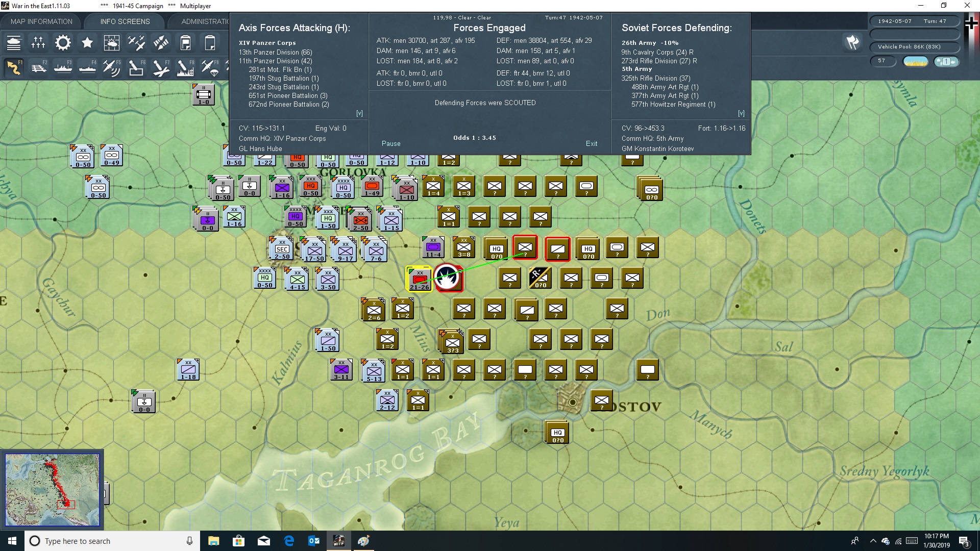Open the MAP INFORMATION tab

tap(41, 21)
